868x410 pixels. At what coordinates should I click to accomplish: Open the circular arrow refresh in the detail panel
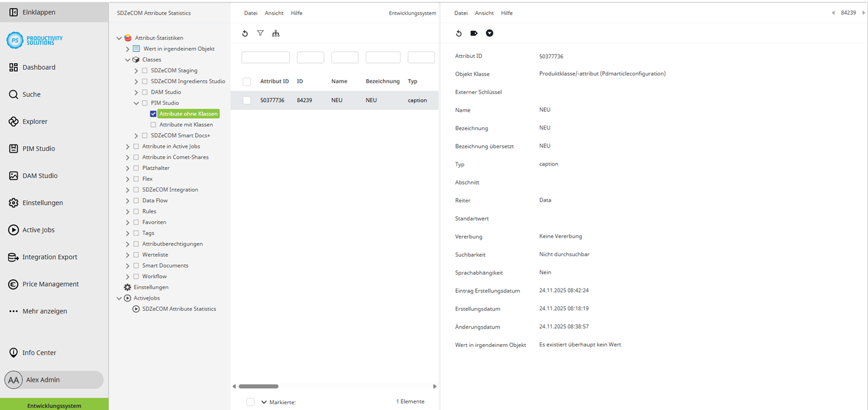[459, 33]
